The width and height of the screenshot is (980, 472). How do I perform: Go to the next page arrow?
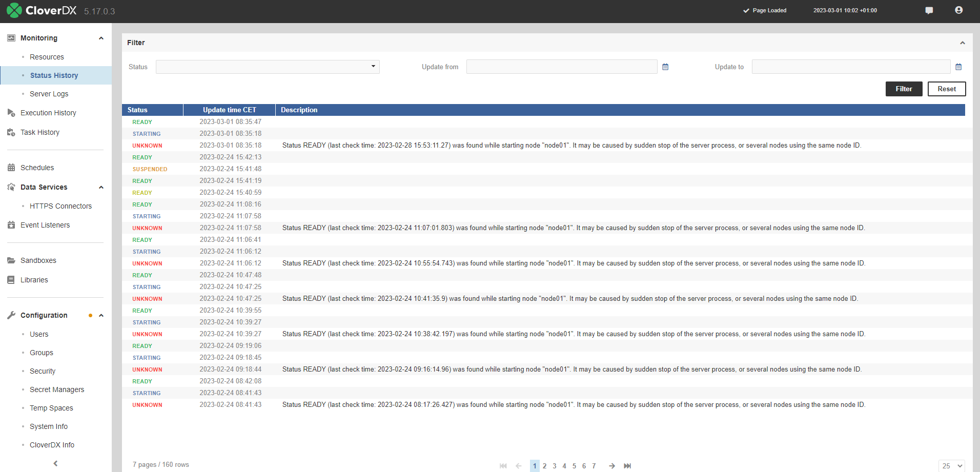[x=612, y=466]
